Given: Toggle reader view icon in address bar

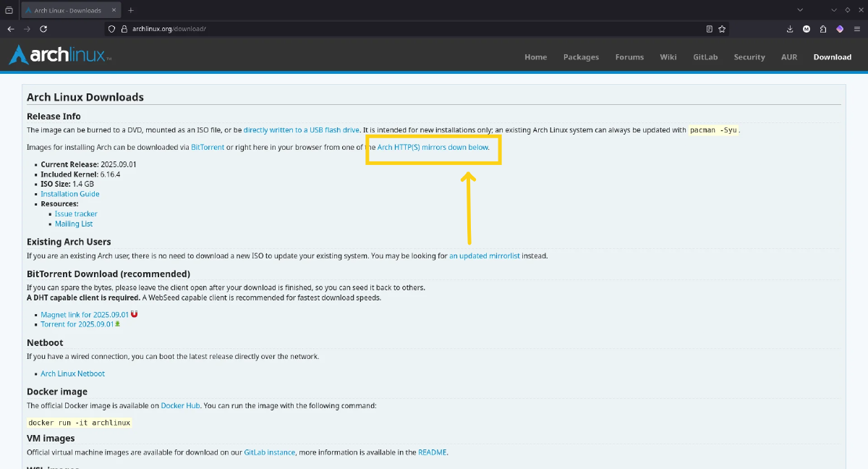Looking at the screenshot, I should tap(709, 29).
